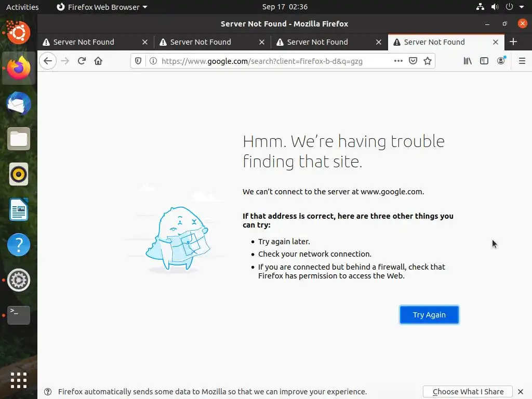This screenshot has height=399, width=532.
Task: Click the question mark info icon in notification bar
Action: [x=48, y=392]
